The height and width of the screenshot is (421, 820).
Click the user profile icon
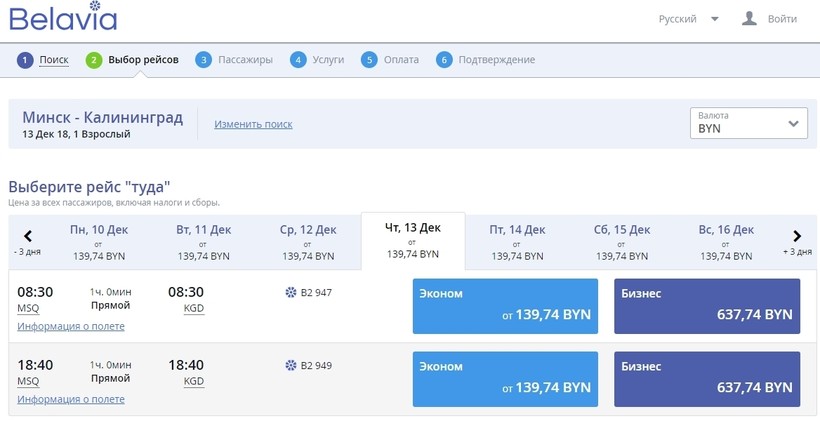(x=749, y=19)
